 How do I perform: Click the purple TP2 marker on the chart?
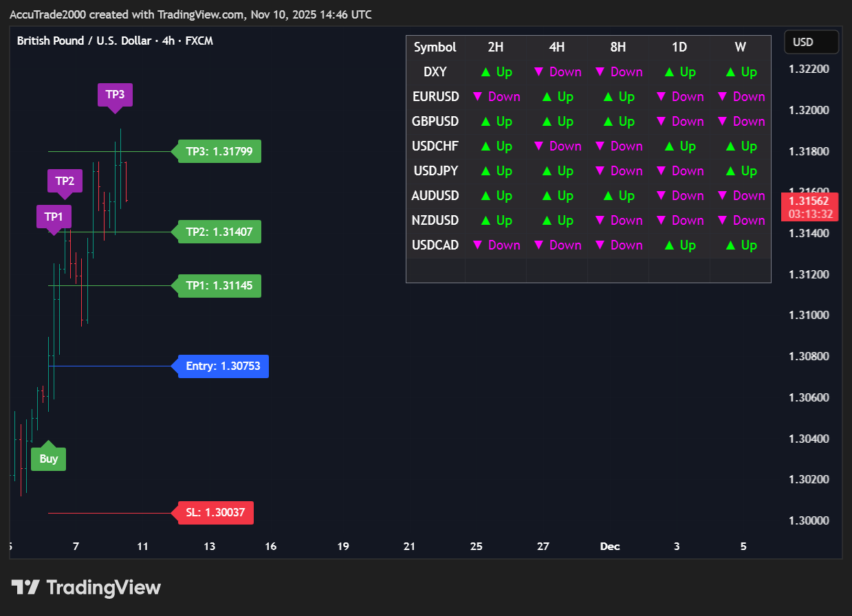point(65,181)
